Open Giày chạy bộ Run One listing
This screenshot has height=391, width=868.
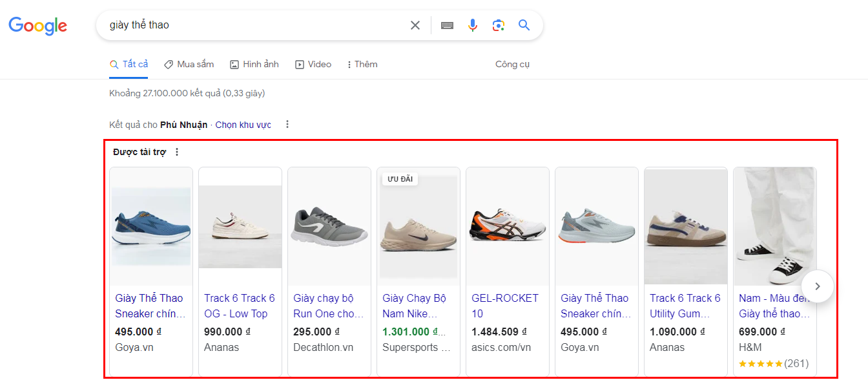[328, 306]
